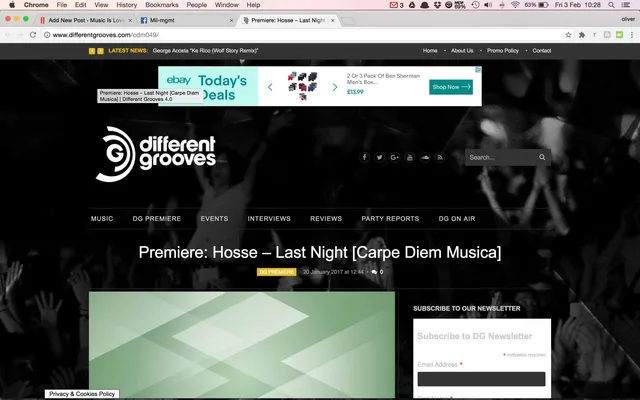Open the Google Plus social icon
This screenshot has height=400, width=640.
click(x=394, y=157)
